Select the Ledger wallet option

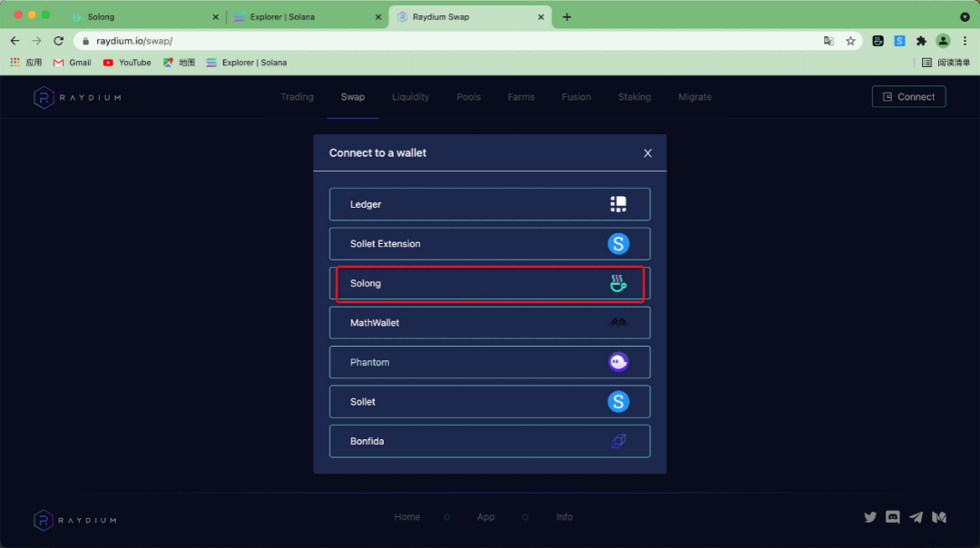(x=489, y=204)
